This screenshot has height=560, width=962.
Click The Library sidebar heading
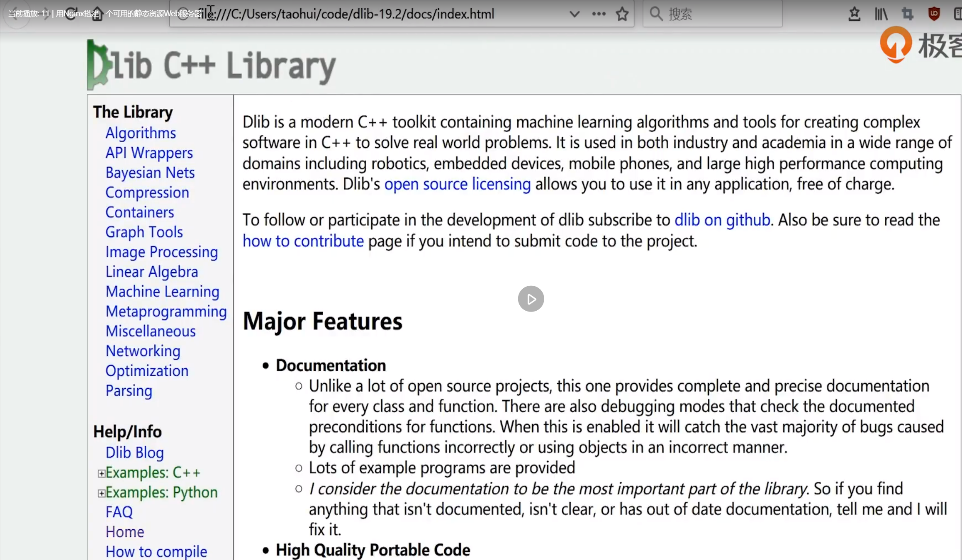133,112
